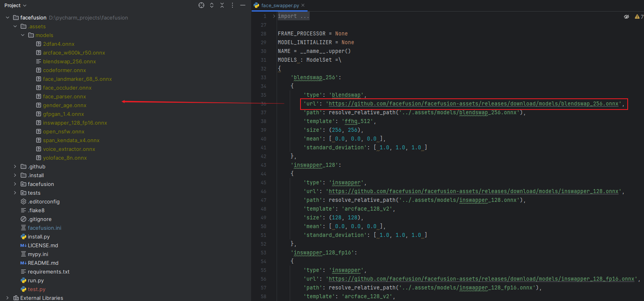This screenshot has height=301, width=644.
Task: Switch to the face_swapper.py tab
Action: pos(280,5)
